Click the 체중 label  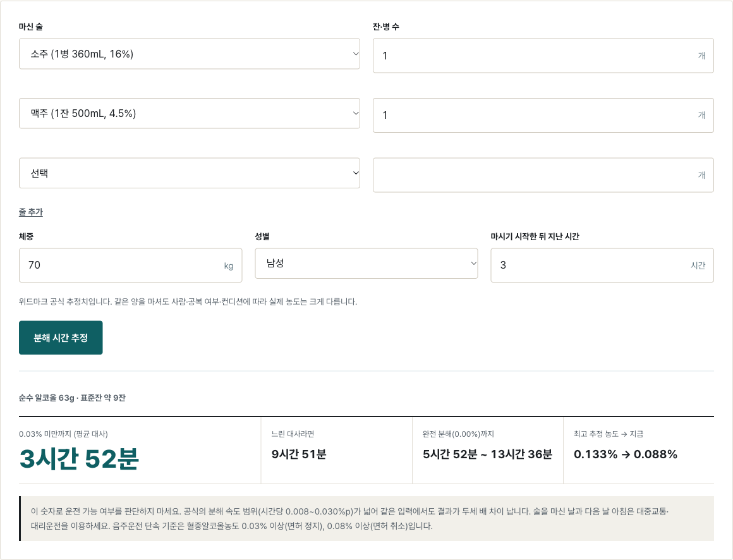click(26, 236)
